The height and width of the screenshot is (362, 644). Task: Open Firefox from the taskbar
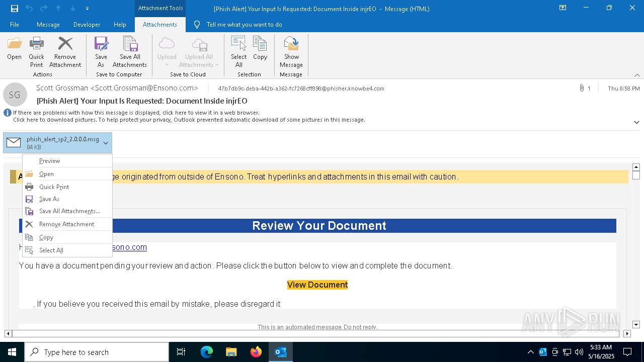[256, 352]
